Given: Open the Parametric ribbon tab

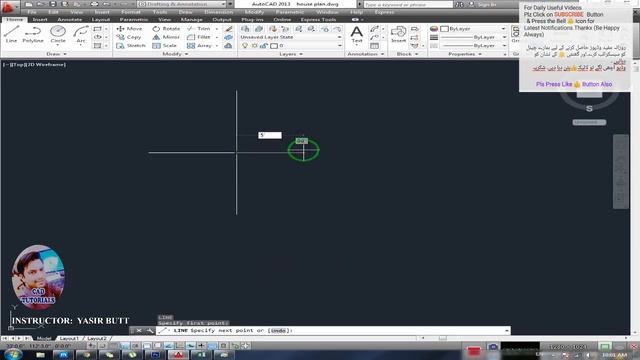Looking at the screenshot, I should (x=133, y=20).
